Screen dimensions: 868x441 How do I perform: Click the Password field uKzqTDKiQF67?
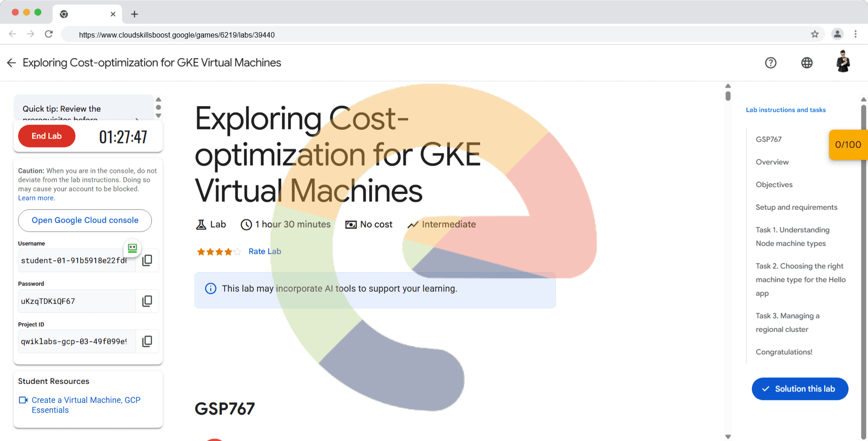click(x=77, y=301)
